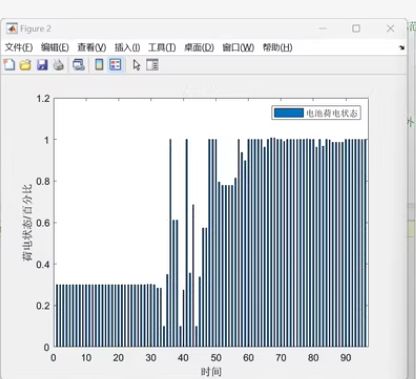Open the 帮助(H) menu
The height and width of the screenshot is (379, 416).
click(277, 48)
